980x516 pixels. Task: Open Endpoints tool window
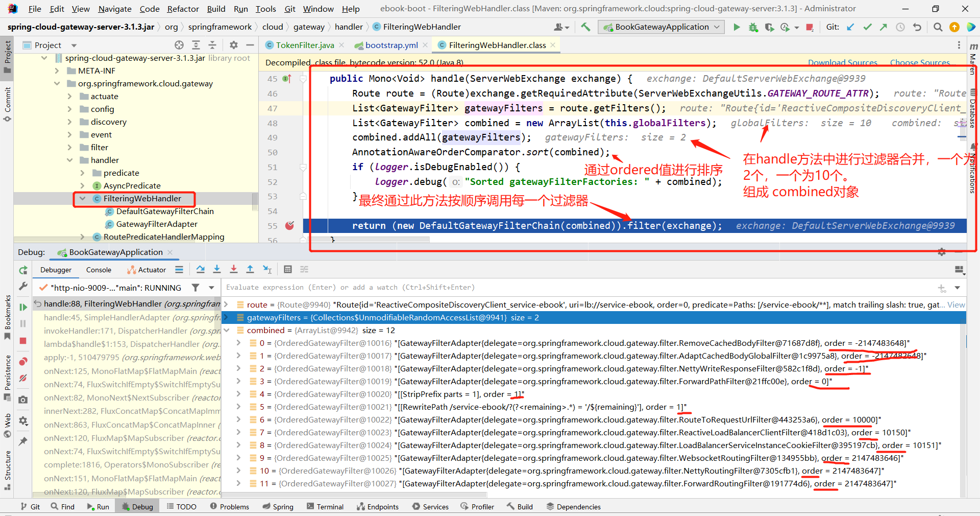click(x=378, y=507)
